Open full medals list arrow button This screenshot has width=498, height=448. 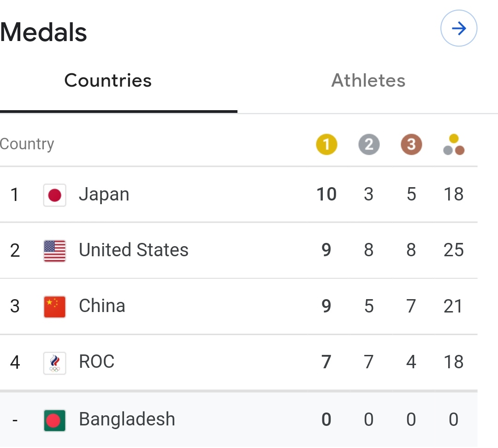[459, 28]
